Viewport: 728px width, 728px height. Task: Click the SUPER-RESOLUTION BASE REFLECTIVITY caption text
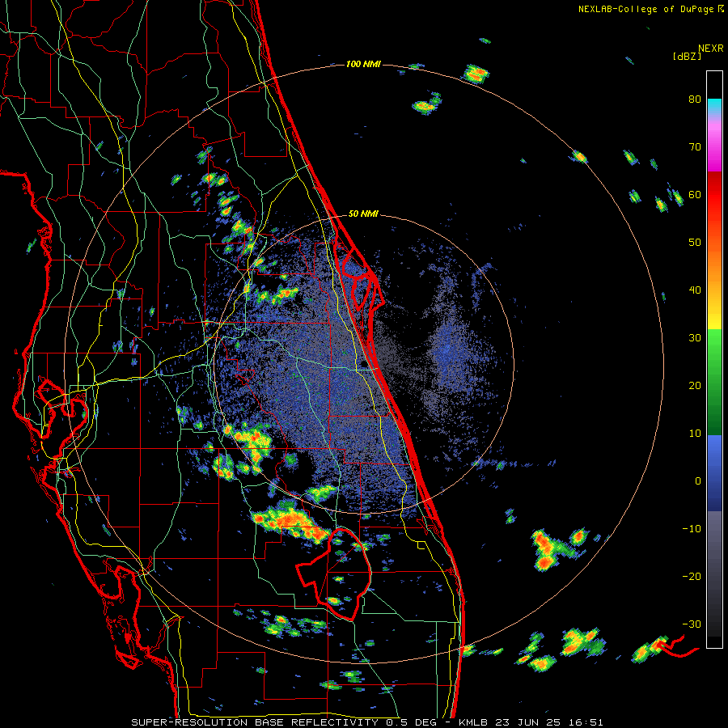click(x=255, y=722)
